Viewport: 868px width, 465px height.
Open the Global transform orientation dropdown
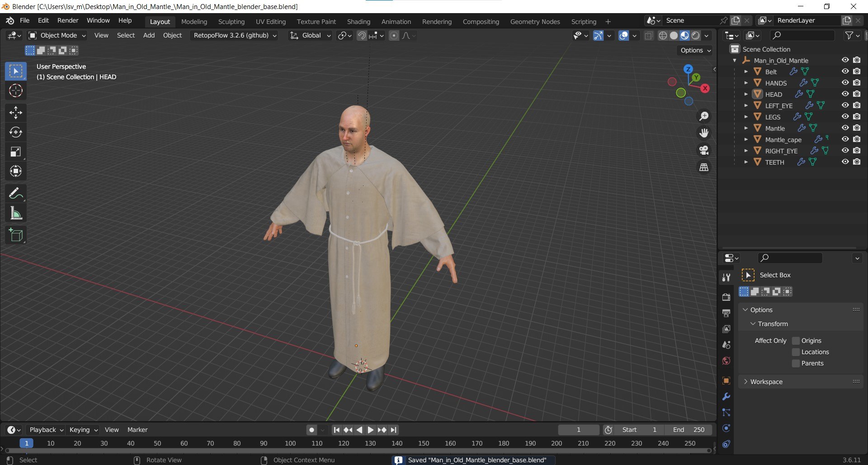(x=311, y=35)
